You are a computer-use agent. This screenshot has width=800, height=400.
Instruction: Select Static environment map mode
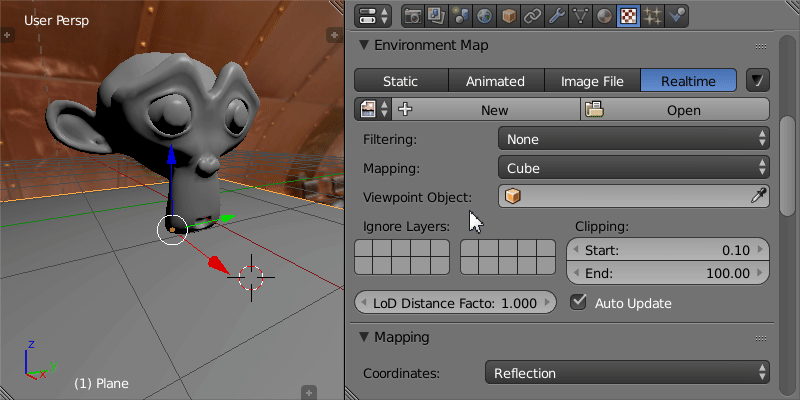pos(401,81)
